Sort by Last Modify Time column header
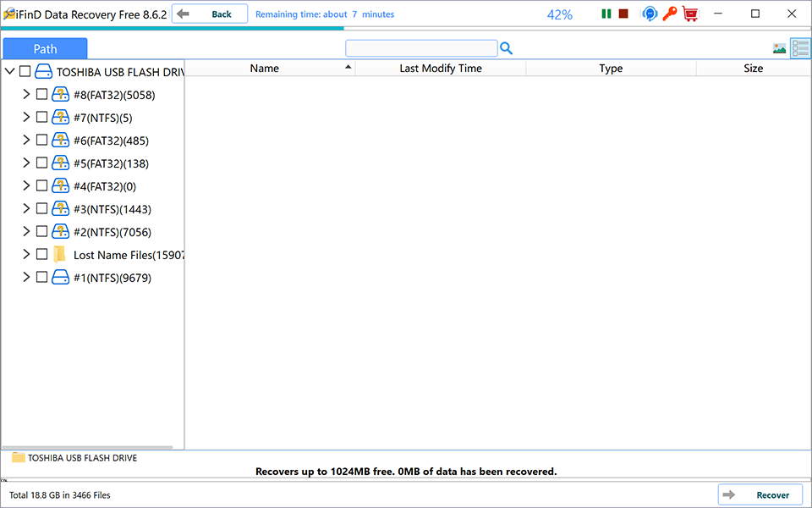 coord(441,69)
